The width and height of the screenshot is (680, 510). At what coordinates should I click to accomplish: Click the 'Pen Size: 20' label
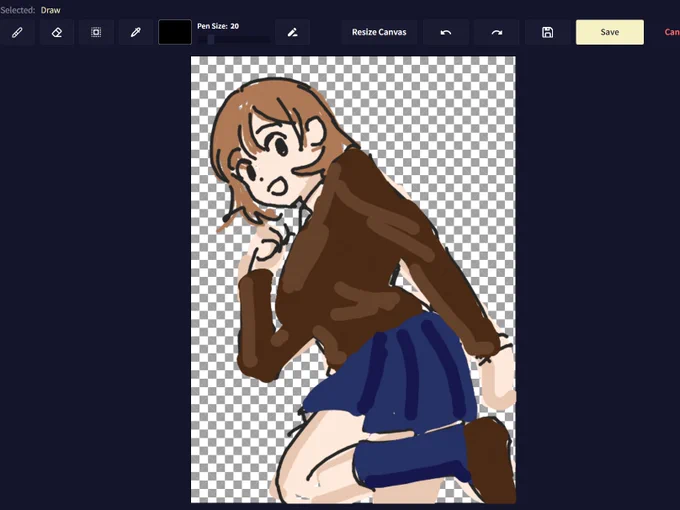pos(218,26)
